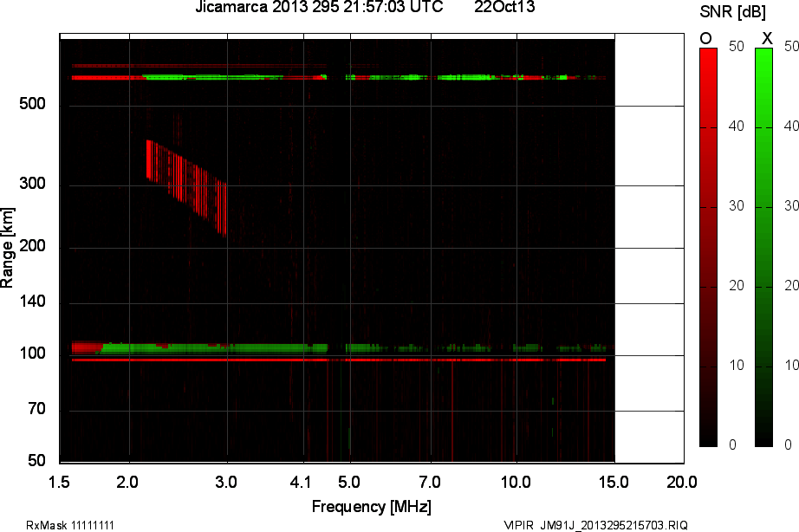The width and height of the screenshot is (799, 532).
Task: Click the "X" label above green color bar
Action: [767, 38]
